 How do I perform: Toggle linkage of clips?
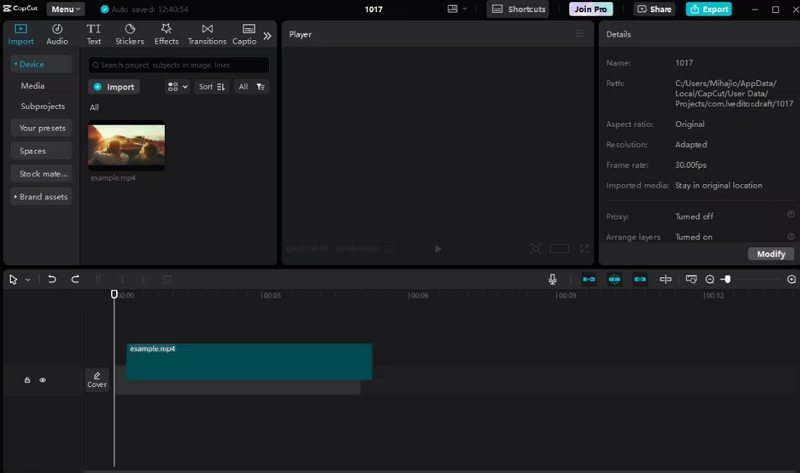(x=640, y=279)
